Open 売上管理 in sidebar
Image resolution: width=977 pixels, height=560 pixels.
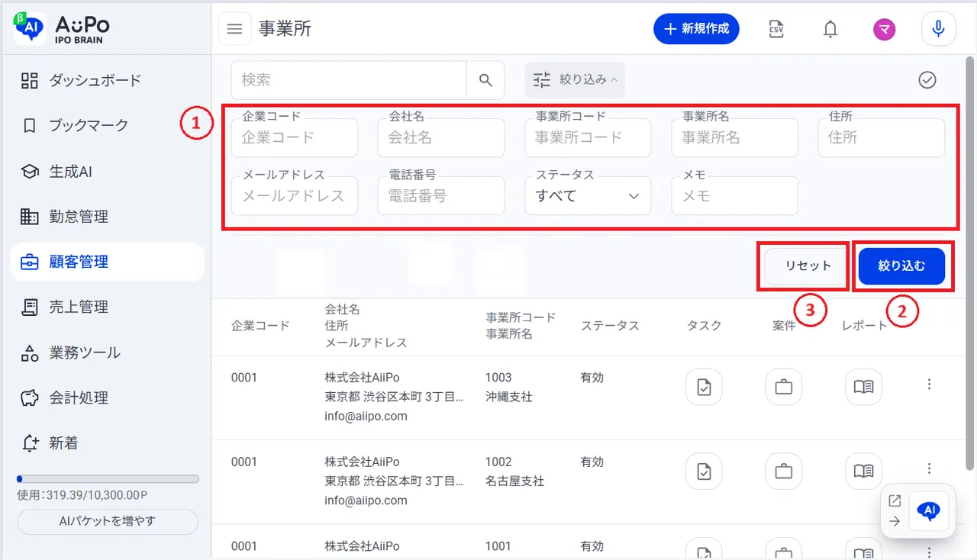click(107, 307)
